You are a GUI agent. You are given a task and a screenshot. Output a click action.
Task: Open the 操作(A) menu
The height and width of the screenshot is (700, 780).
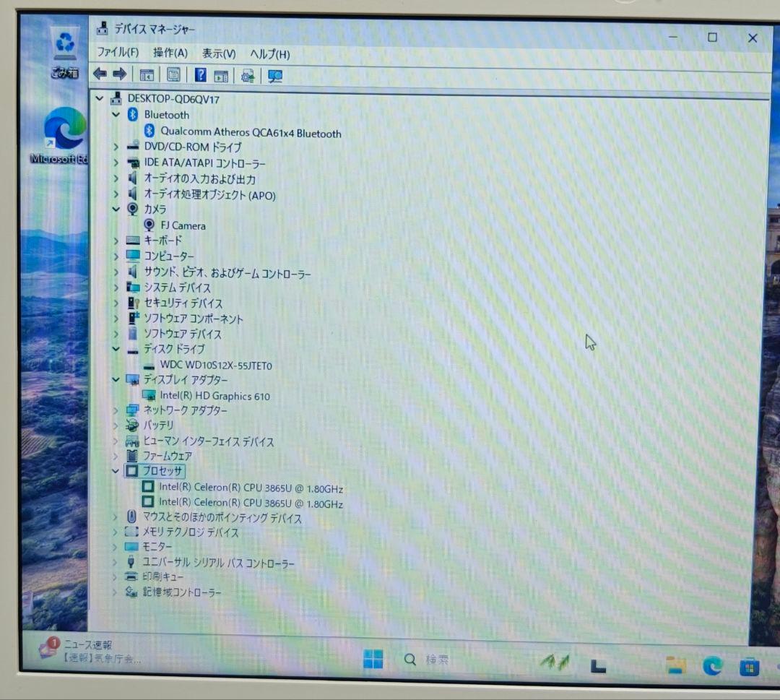[170, 53]
